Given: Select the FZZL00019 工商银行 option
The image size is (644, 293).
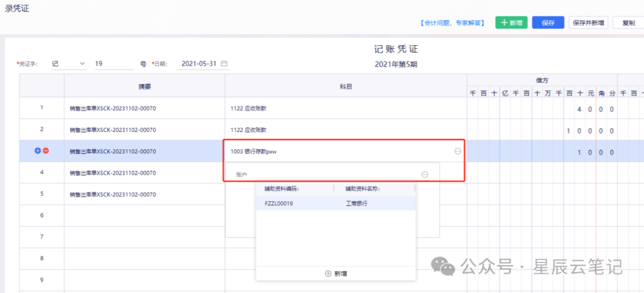Looking at the screenshot, I should (x=336, y=203).
